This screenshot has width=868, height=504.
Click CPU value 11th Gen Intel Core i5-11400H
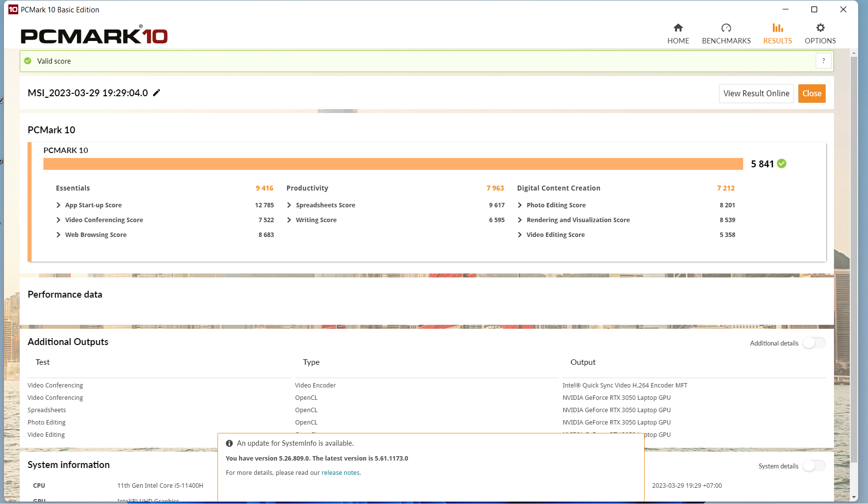click(x=160, y=485)
